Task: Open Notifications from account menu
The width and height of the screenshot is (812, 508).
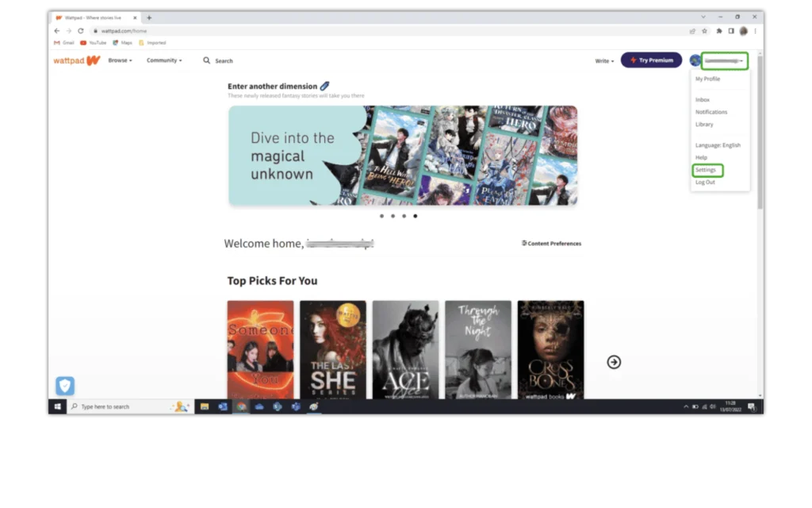Action: click(711, 112)
